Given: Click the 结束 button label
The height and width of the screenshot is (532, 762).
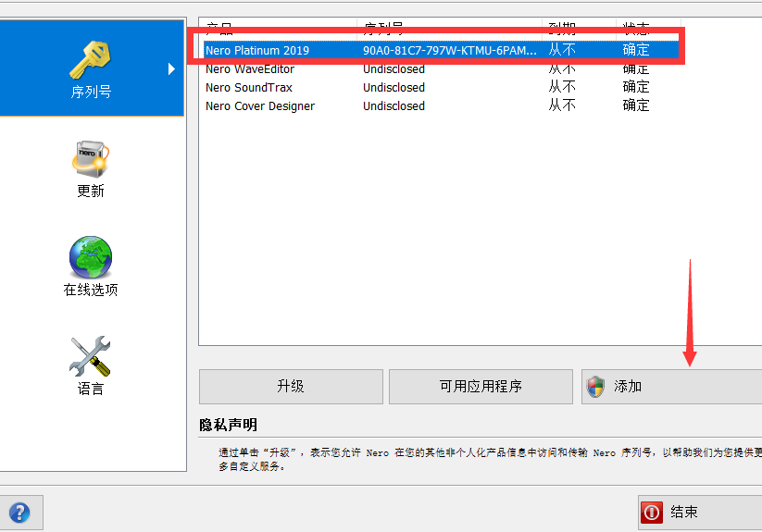Looking at the screenshot, I should [683, 513].
